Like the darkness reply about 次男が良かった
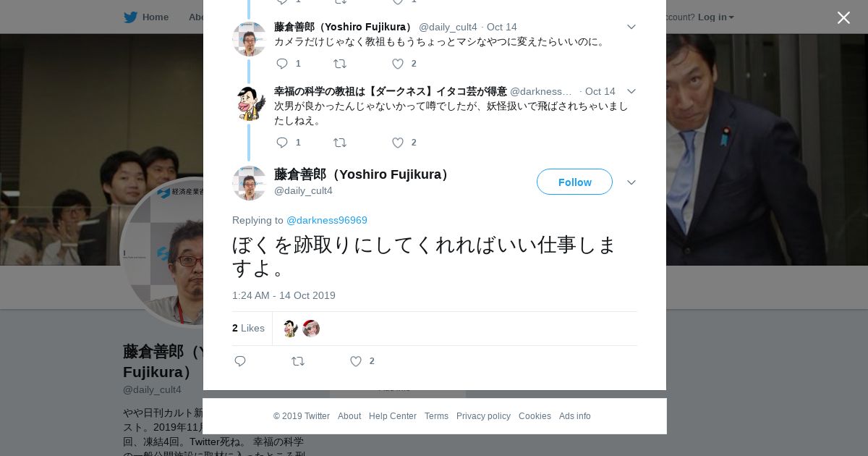 [398, 143]
